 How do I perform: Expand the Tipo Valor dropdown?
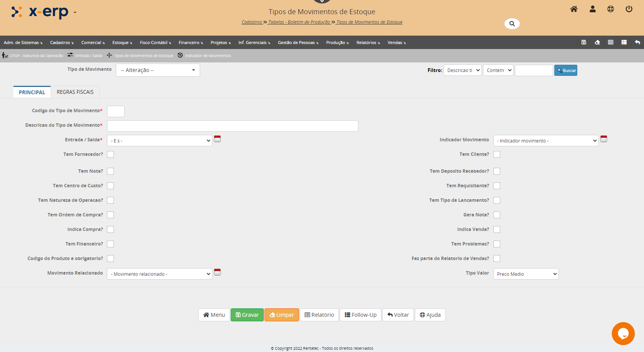pyautogui.click(x=526, y=274)
